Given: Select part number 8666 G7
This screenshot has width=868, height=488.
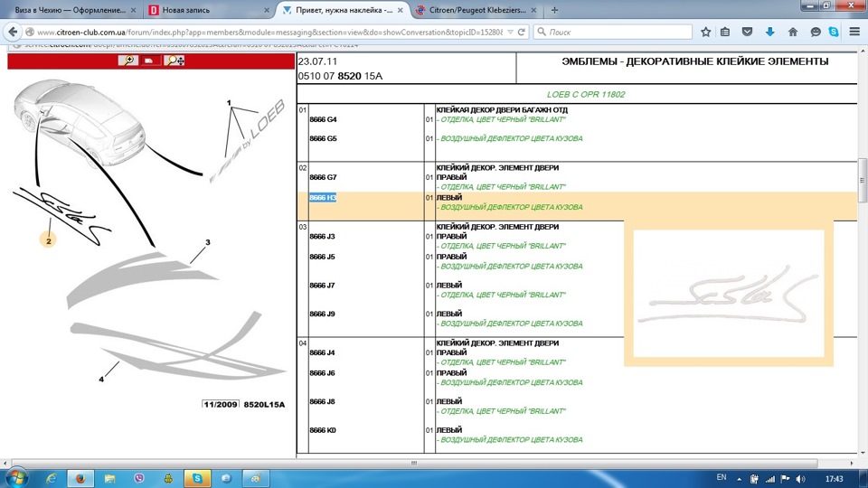Looking at the screenshot, I should click(x=323, y=177).
